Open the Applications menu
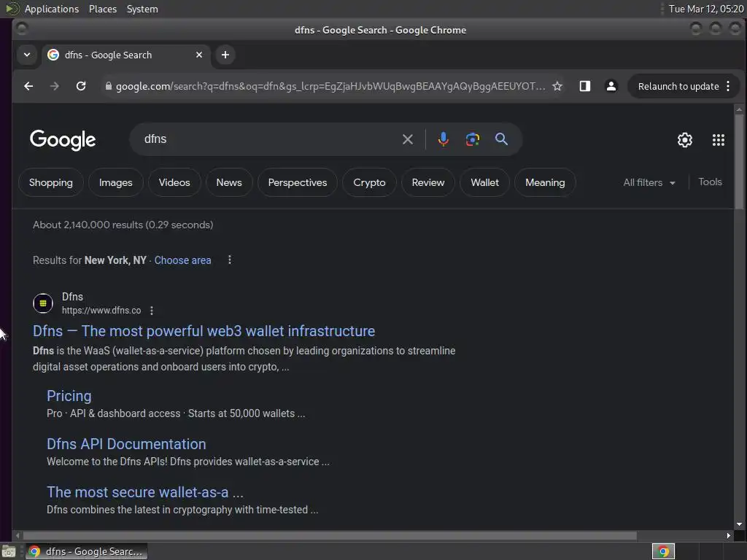 pos(52,9)
